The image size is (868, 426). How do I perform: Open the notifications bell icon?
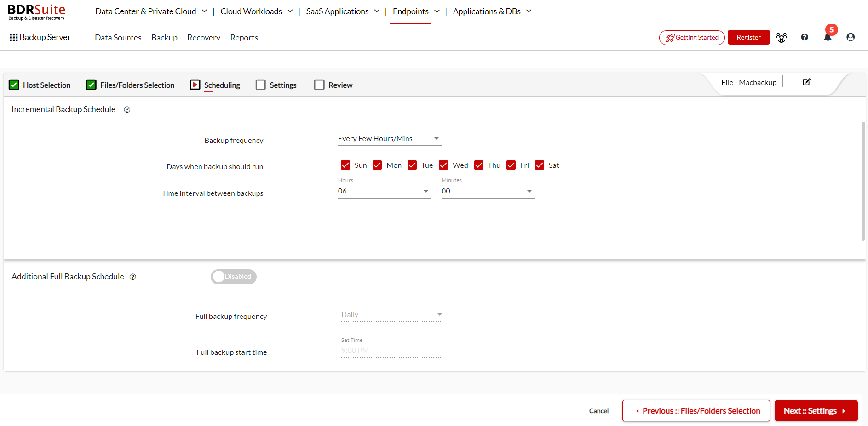coord(828,37)
